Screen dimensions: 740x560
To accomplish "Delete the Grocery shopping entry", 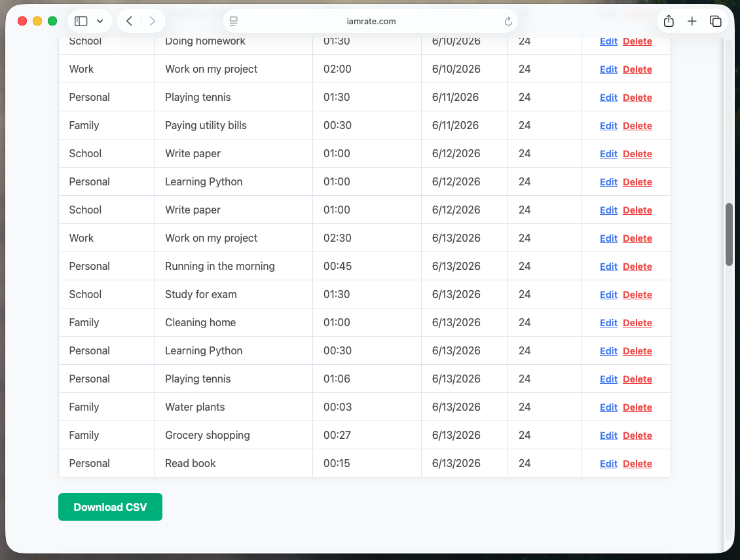I will pyautogui.click(x=638, y=436).
